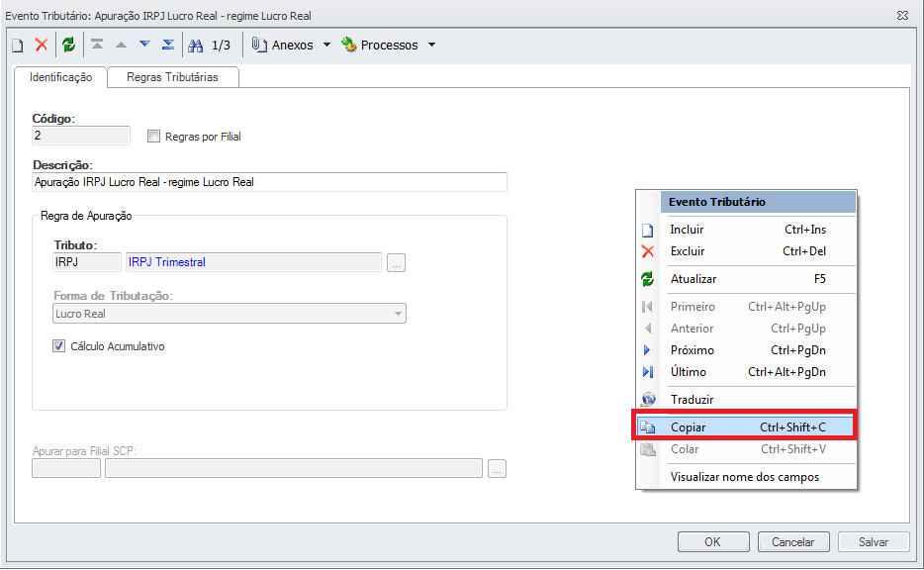Screen dimensions: 924x570
Task: Go to next record arrow in toolbar
Action: 144,46
